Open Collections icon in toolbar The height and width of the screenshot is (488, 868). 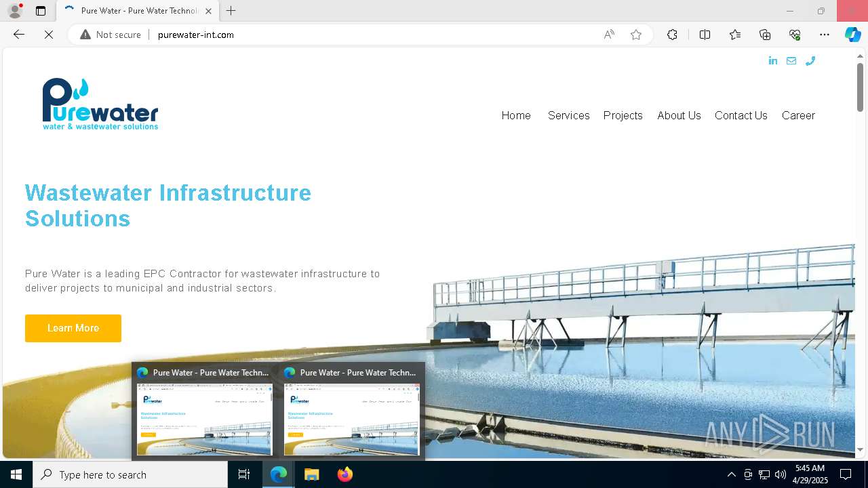tap(765, 35)
